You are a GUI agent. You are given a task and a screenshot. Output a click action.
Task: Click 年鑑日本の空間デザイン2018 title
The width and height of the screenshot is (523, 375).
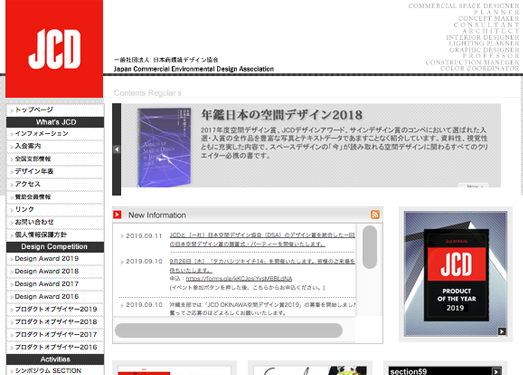(x=282, y=115)
